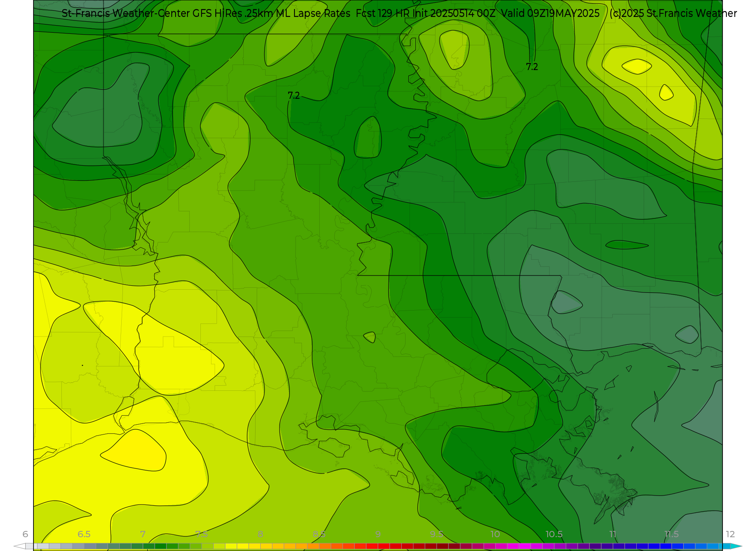Viewport: 756px width, 551px height.
Task: Click the colorbar label 7.5
Action: [x=202, y=534]
